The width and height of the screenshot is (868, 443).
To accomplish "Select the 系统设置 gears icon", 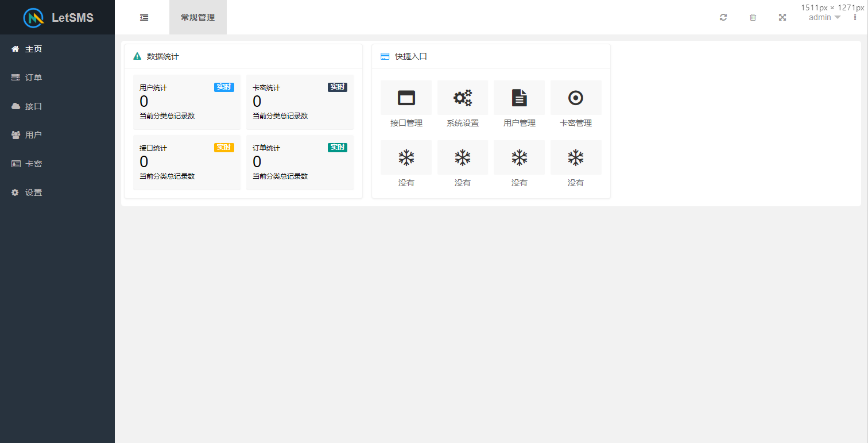I will tap(462, 97).
